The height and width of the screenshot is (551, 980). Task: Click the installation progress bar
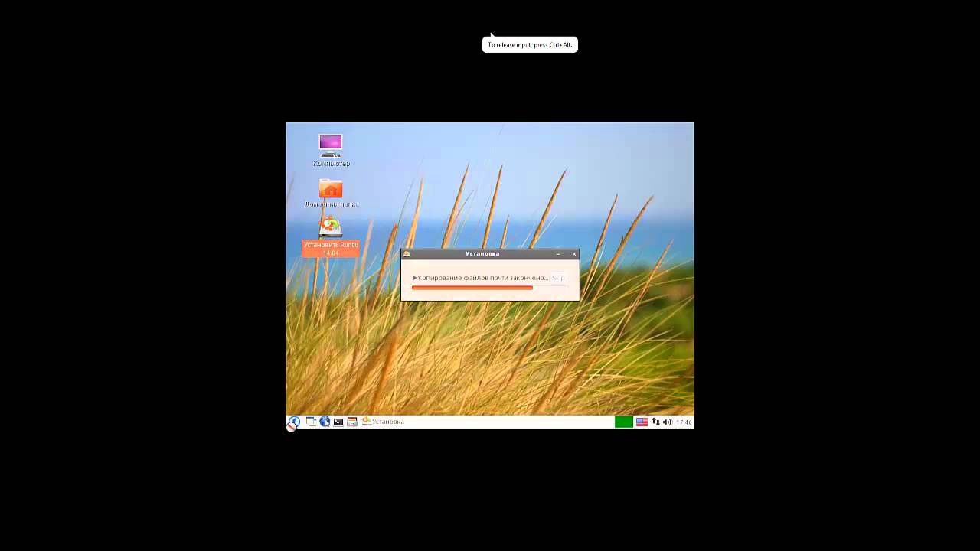pyautogui.click(x=490, y=288)
